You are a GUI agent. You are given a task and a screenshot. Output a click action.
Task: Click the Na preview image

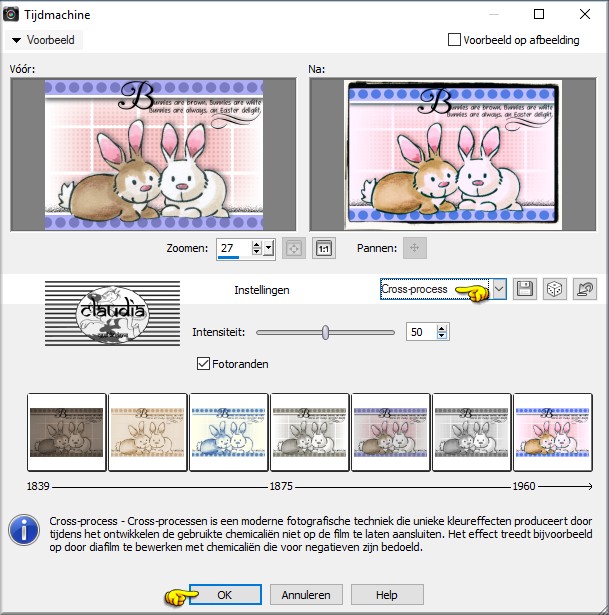453,155
